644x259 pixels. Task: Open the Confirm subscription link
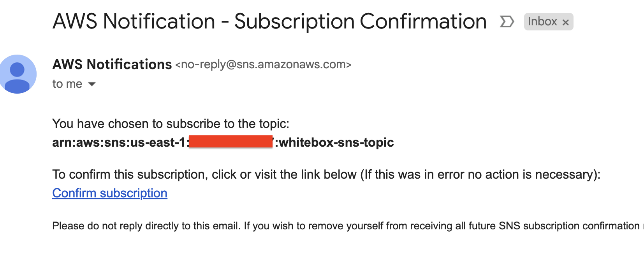click(x=110, y=193)
